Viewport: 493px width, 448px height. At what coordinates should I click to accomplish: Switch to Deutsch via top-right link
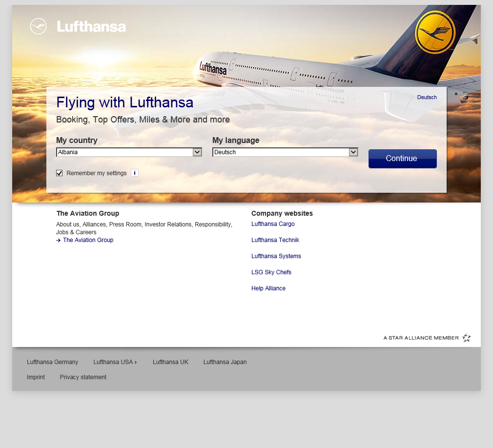(x=427, y=97)
